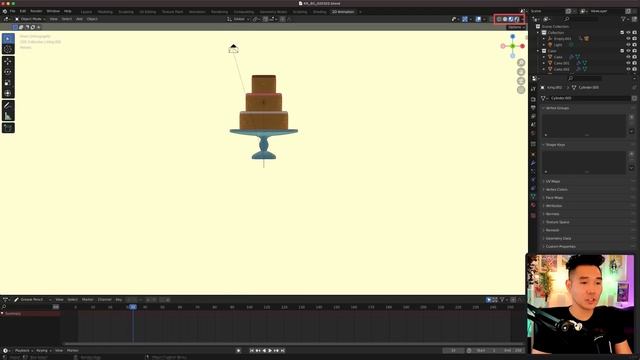Click the viewport pan hand button
The image size is (640, 360).
pyautogui.click(x=521, y=72)
